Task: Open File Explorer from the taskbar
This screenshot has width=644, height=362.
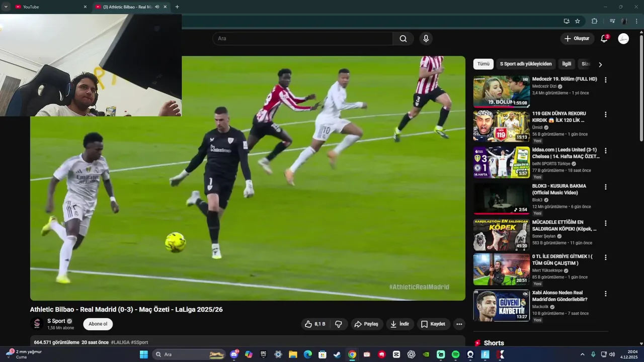Action: [293, 354]
